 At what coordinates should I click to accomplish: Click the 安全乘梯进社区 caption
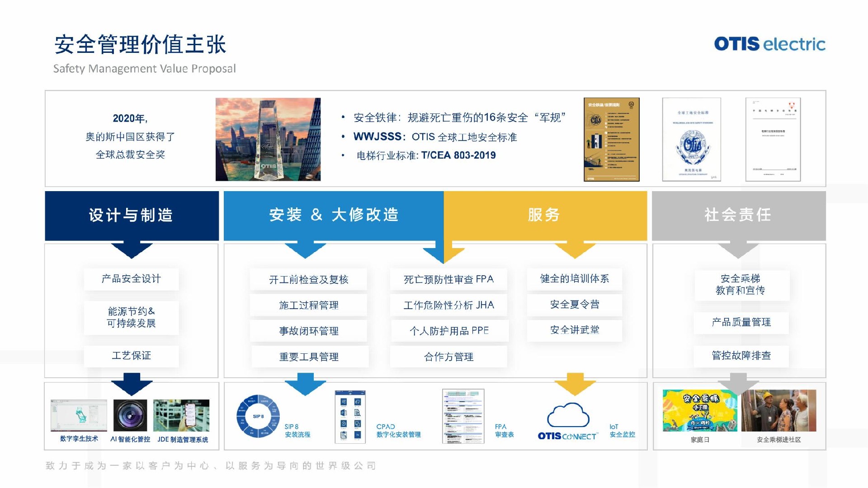point(779,440)
